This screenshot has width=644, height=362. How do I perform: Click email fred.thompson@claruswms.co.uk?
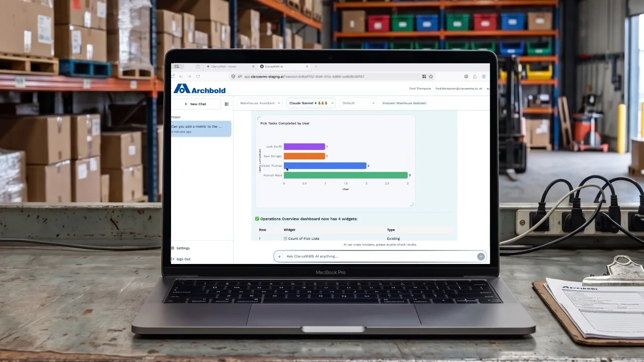coord(459,88)
